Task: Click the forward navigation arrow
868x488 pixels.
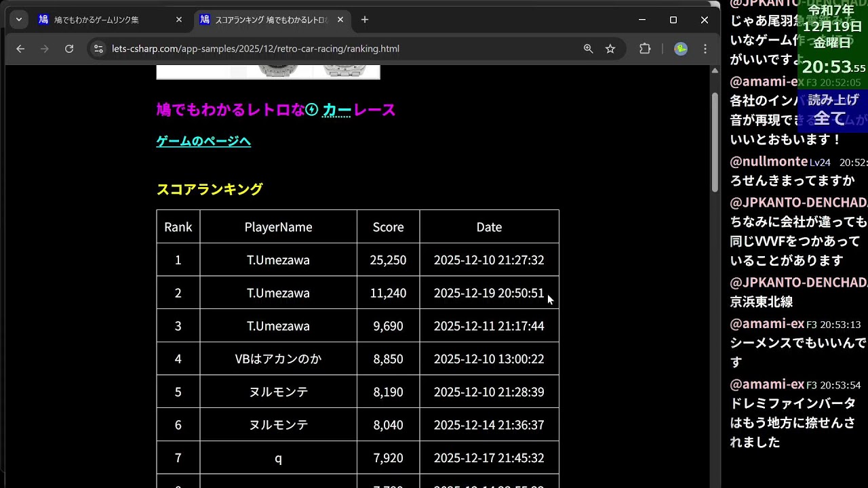Action: point(45,49)
